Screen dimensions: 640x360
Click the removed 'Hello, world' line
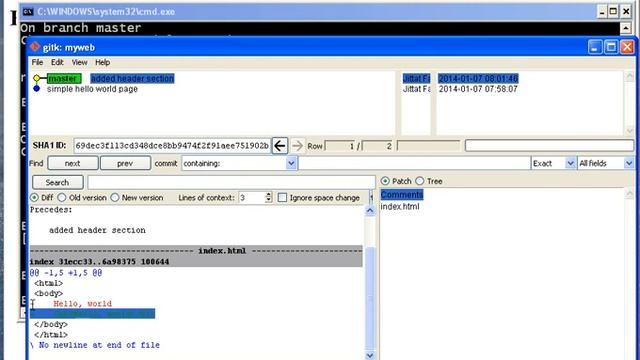coord(82,304)
